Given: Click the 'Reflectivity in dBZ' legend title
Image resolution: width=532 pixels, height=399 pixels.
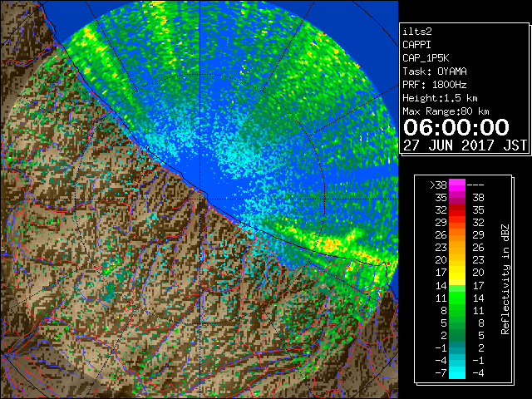Looking at the screenshot, I should coord(505,279).
